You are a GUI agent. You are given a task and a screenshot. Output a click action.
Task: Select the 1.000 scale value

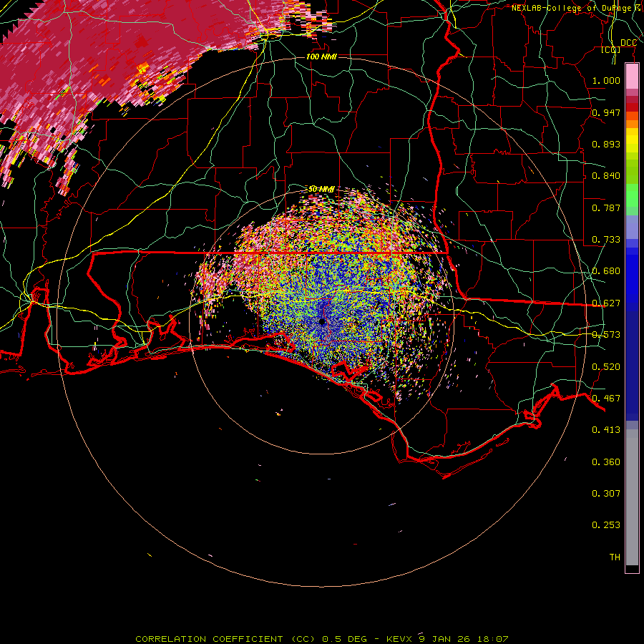(x=606, y=81)
